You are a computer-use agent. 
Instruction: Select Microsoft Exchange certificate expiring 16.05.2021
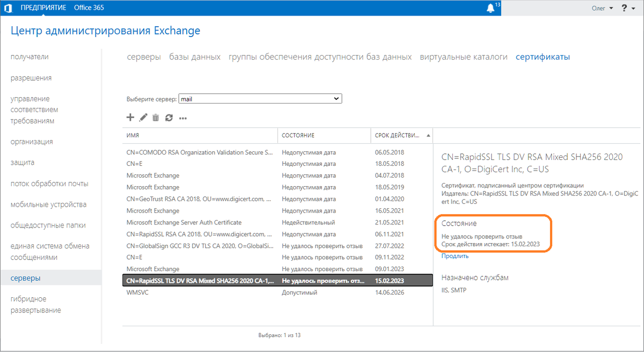click(x=277, y=210)
